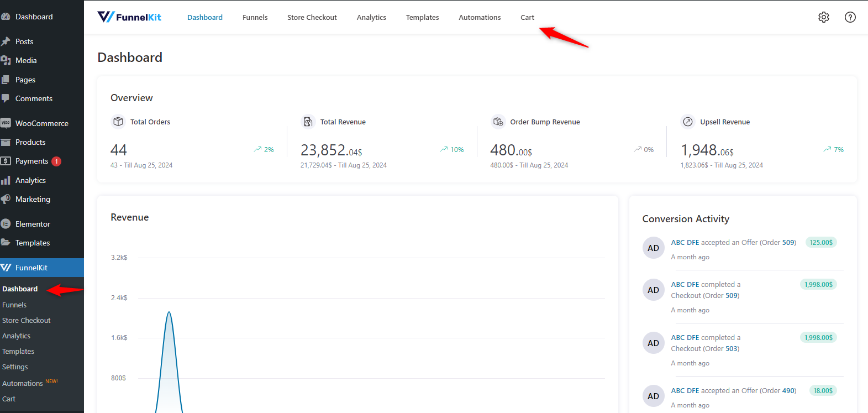Click the 480.00$ order bump value

coord(511,150)
